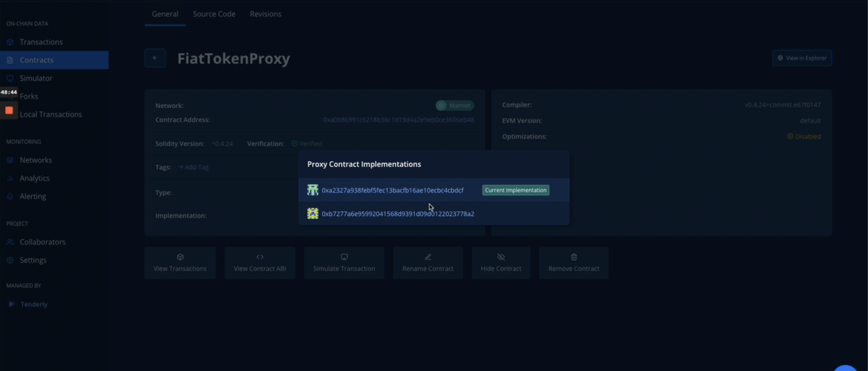This screenshot has height=371, width=868.
Task: Open Local Transactions section
Action: pyautogui.click(x=51, y=114)
